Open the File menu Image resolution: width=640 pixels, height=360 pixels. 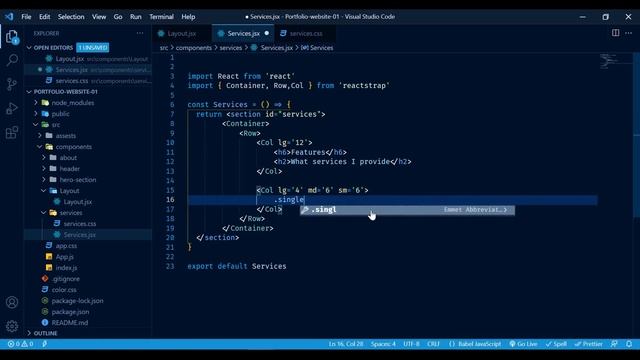(26, 17)
